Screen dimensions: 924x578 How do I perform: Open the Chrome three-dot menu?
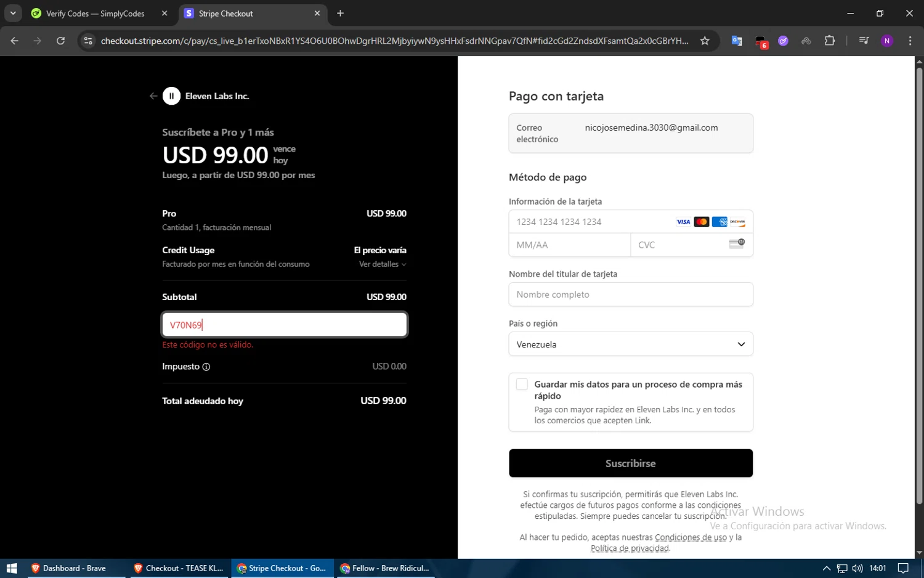[x=910, y=41]
